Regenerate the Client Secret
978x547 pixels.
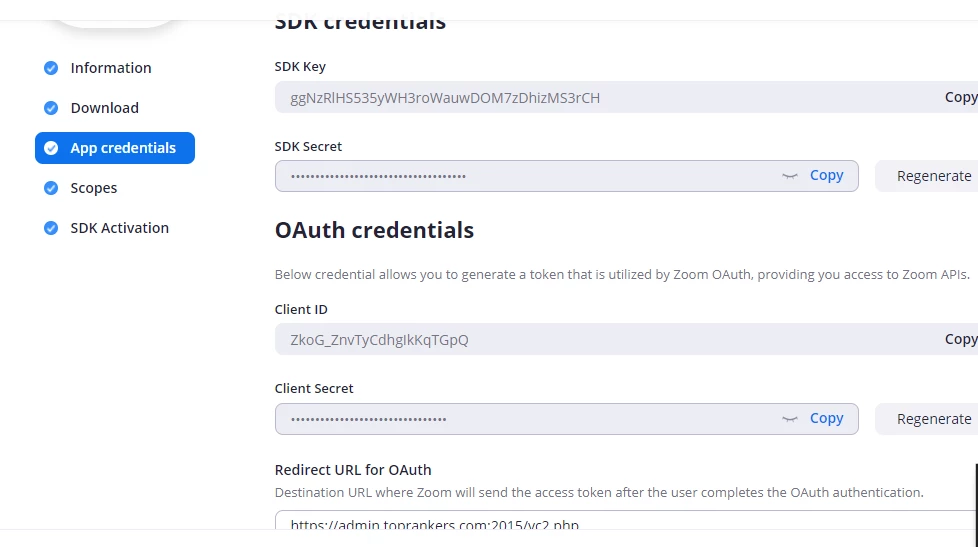click(932, 419)
